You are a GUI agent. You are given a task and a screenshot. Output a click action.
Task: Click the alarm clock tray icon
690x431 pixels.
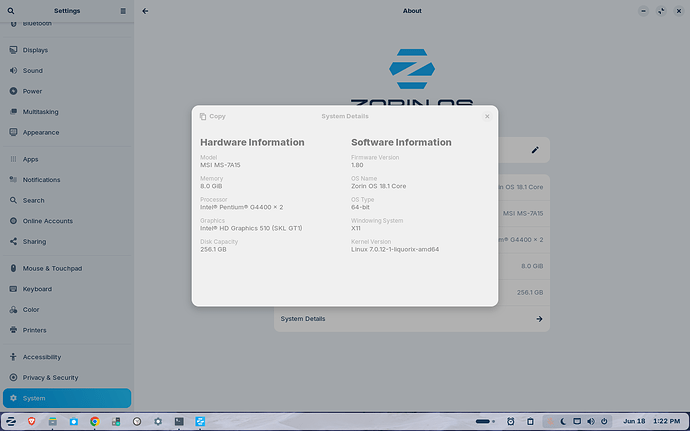tap(510, 422)
